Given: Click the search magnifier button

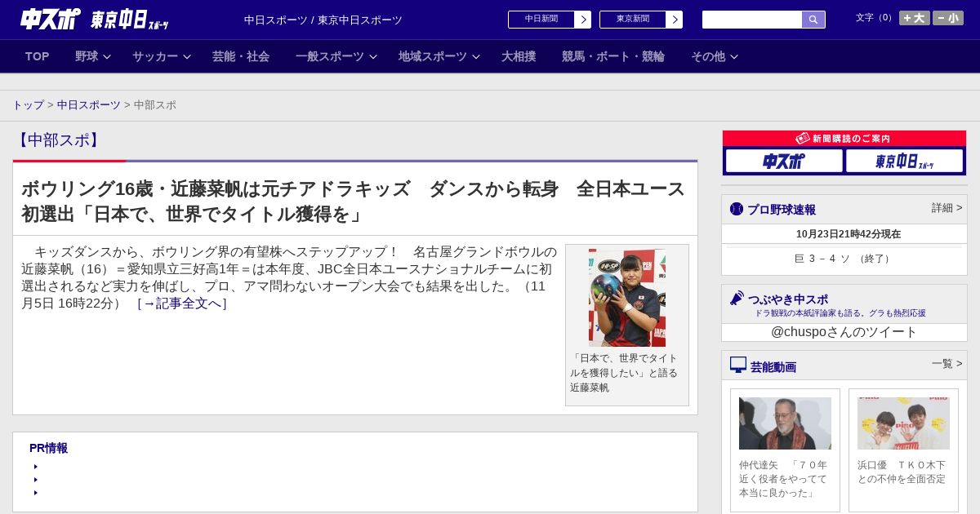Looking at the screenshot, I should tap(813, 20).
